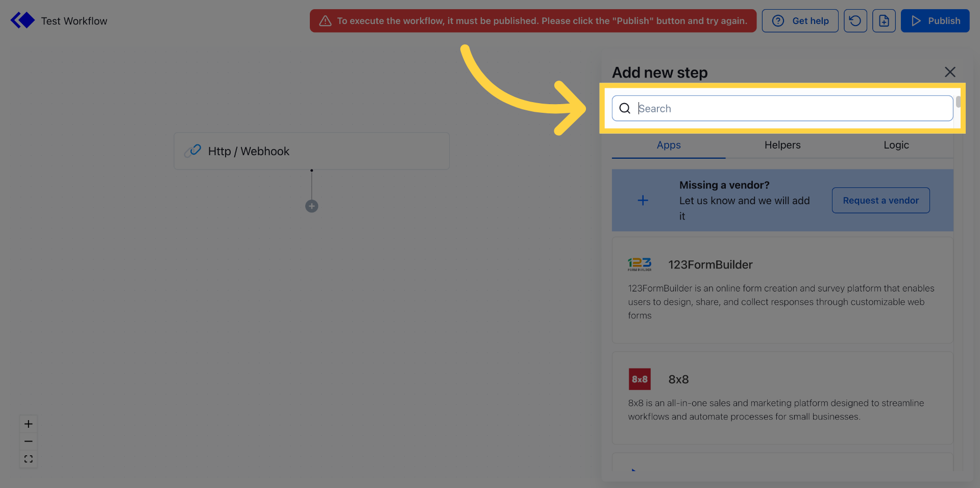Click Request a vendor
Image resolution: width=980 pixels, height=488 pixels.
pyautogui.click(x=880, y=200)
